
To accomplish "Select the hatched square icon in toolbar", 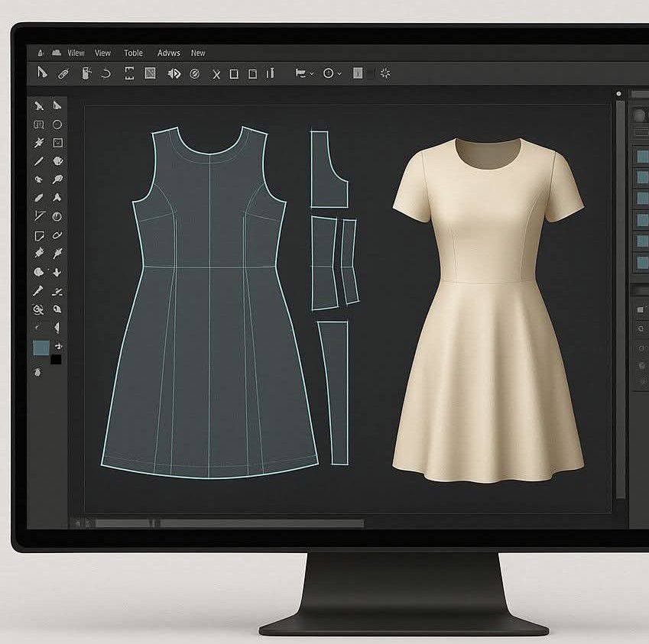I will (150, 73).
